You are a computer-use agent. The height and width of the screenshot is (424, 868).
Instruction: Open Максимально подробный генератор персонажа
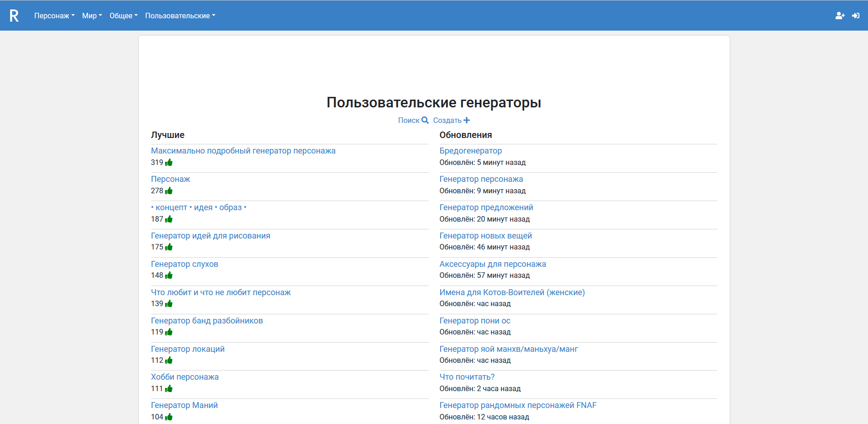[x=243, y=151]
